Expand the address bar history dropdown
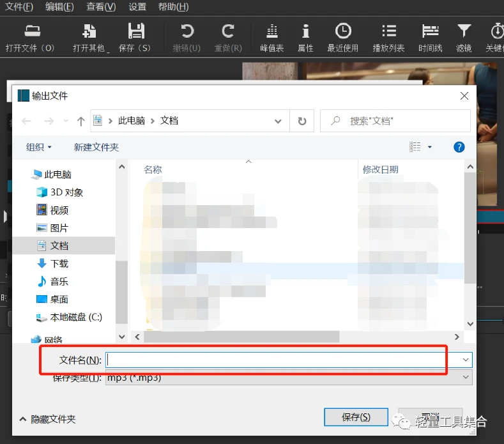 278,121
